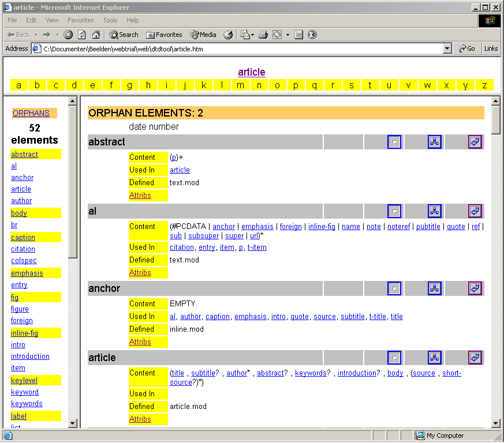The width and height of the screenshot is (504, 443).
Task: Expand the Address bar dropdown
Action: point(447,49)
